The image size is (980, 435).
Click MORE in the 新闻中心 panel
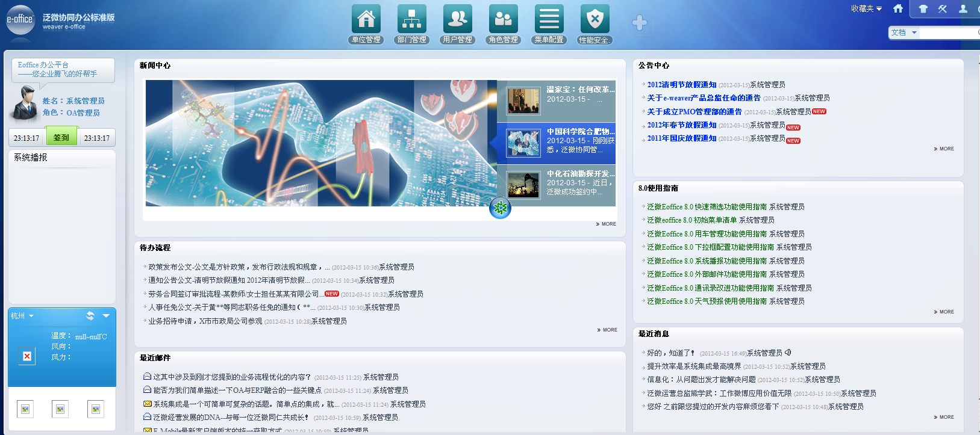pyautogui.click(x=606, y=224)
